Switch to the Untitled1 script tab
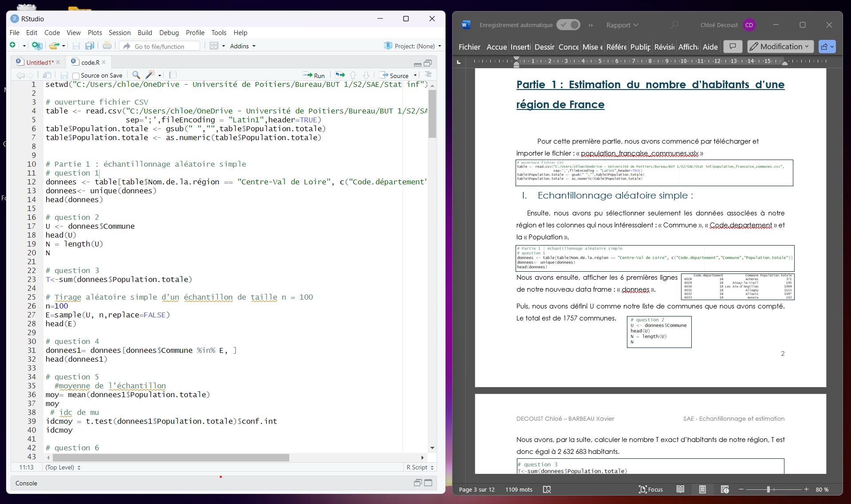The image size is (851, 504). [x=37, y=62]
